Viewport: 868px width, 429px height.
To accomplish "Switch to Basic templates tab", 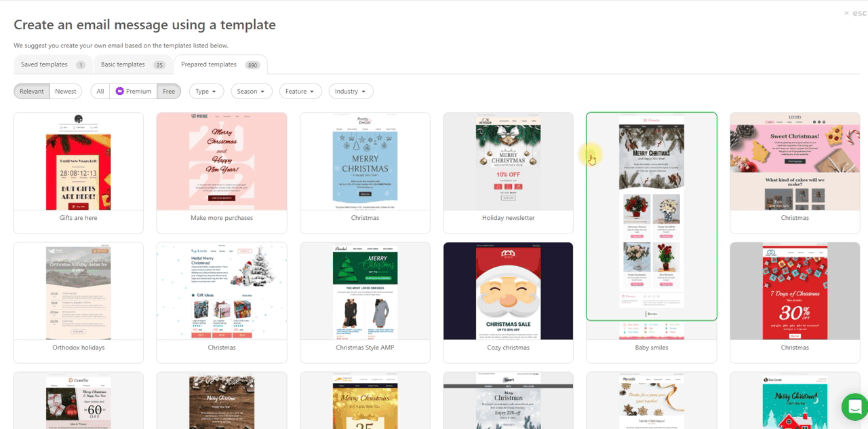I will coord(133,64).
